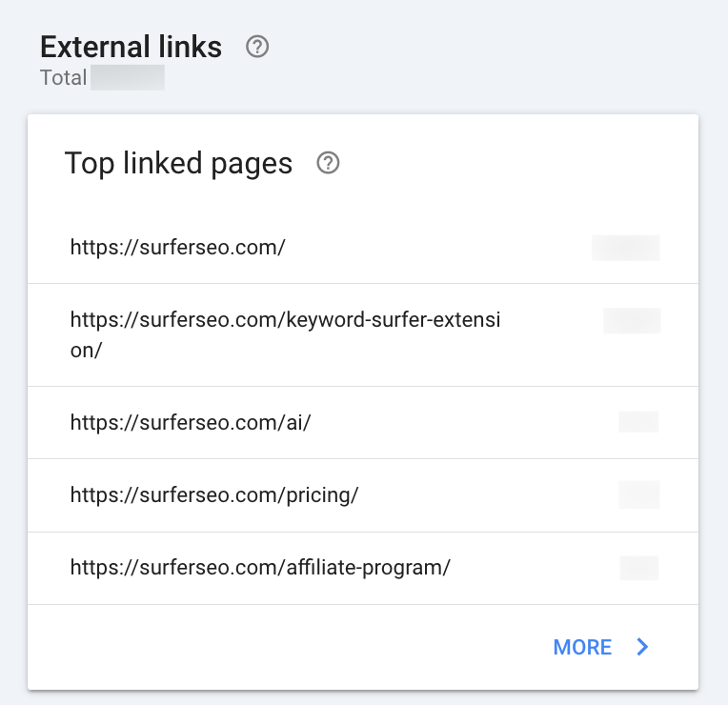This screenshot has width=728, height=705.
Task: Click the empty footer area left of MORE
Action: (286, 648)
